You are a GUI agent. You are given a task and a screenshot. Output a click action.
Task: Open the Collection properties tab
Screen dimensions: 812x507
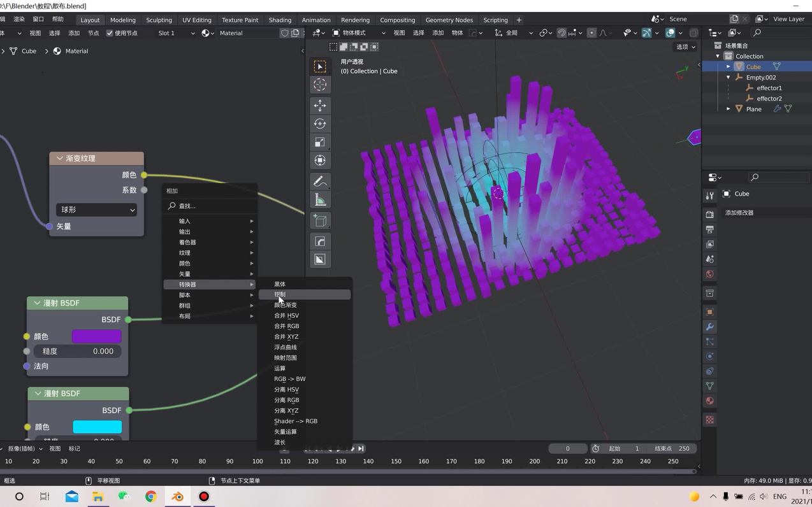(709, 293)
